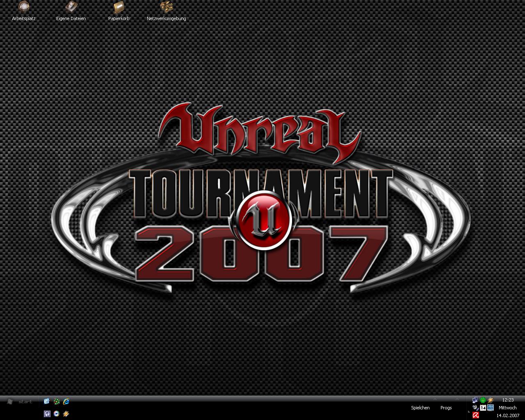Open the Progs toolbar menu
This screenshot has height=420, width=525.
tap(446, 408)
